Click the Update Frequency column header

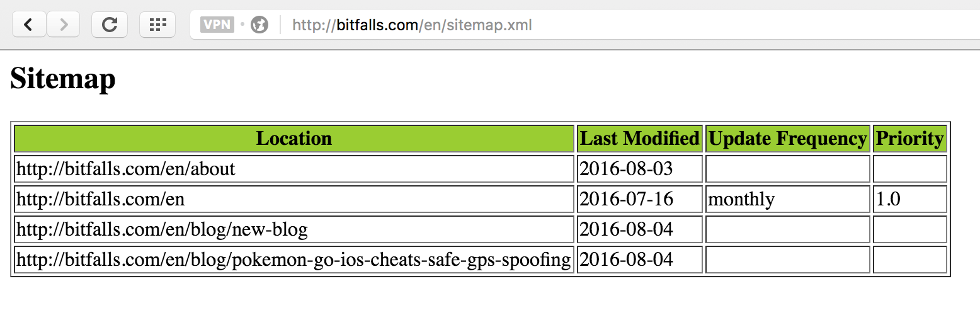(788, 139)
